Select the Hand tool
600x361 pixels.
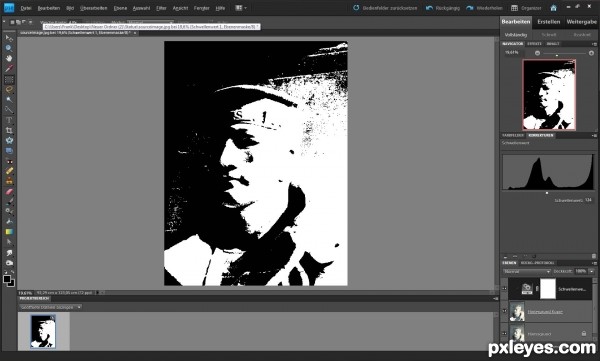point(9,58)
